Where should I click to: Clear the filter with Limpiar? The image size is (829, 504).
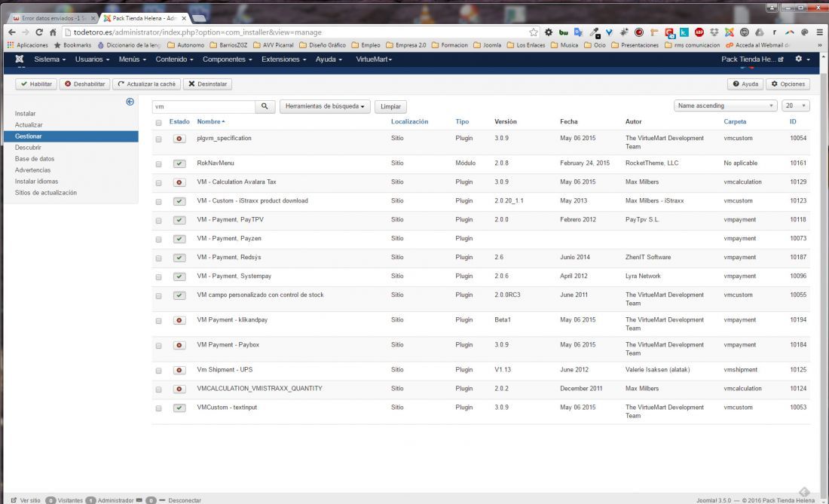390,106
